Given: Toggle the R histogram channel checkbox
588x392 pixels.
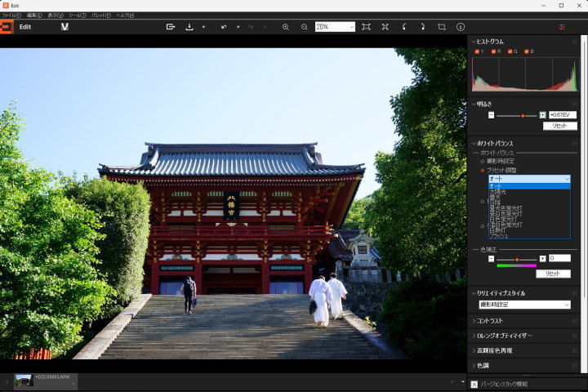Looking at the screenshot, I should pyautogui.click(x=493, y=51).
